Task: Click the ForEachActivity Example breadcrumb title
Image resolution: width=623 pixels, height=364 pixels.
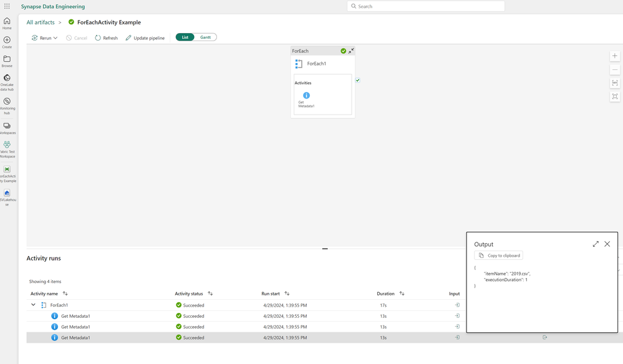Action: pyautogui.click(x=109, y=22)
